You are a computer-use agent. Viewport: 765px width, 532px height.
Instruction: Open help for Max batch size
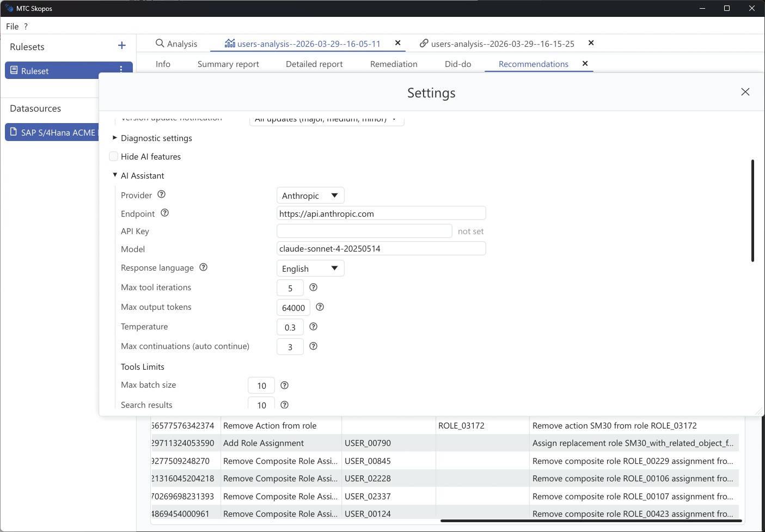284,385
